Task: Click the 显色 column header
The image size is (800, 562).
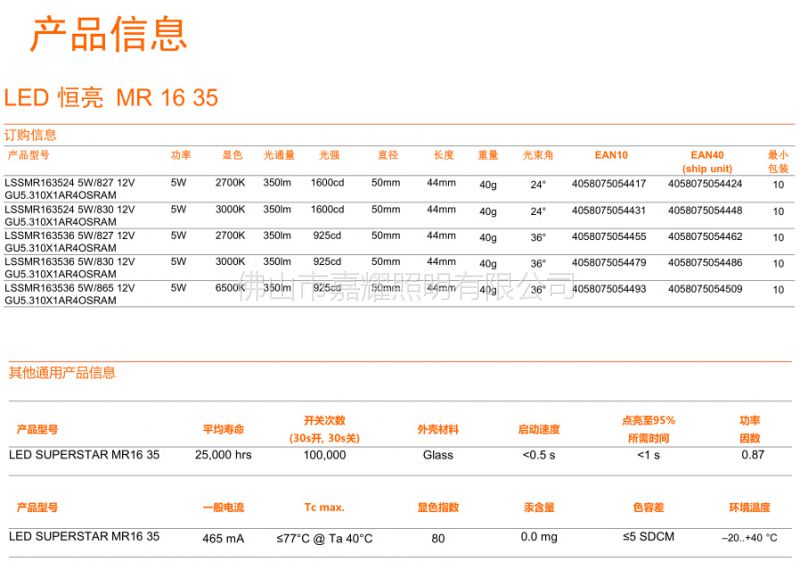Action: coord(232,155)
